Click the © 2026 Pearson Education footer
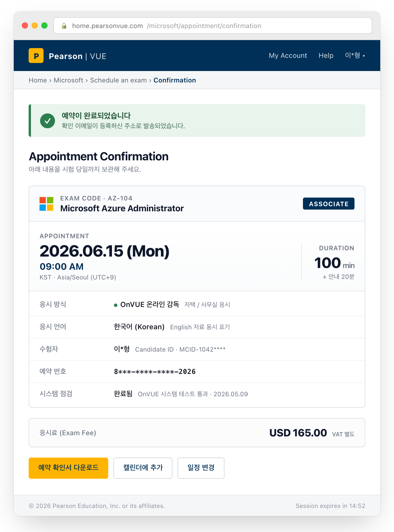This screenshot has width=394, height=532. [x=97, y=506]
